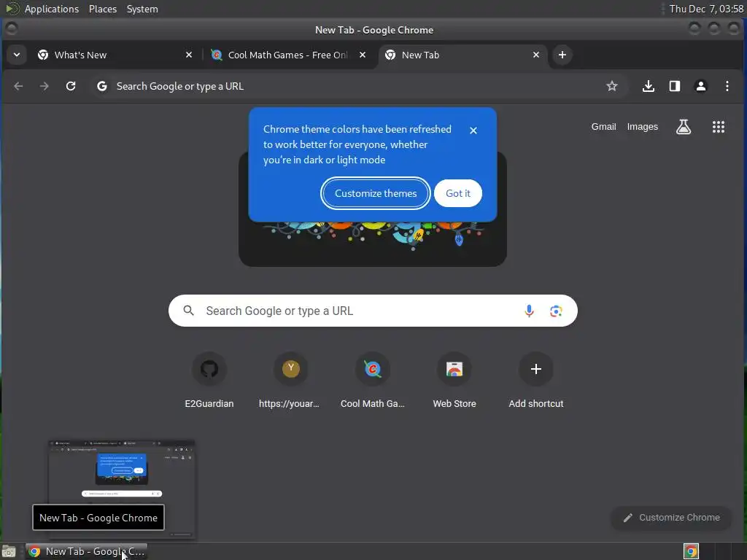Click the search magnifier icon in the search box

189,311
